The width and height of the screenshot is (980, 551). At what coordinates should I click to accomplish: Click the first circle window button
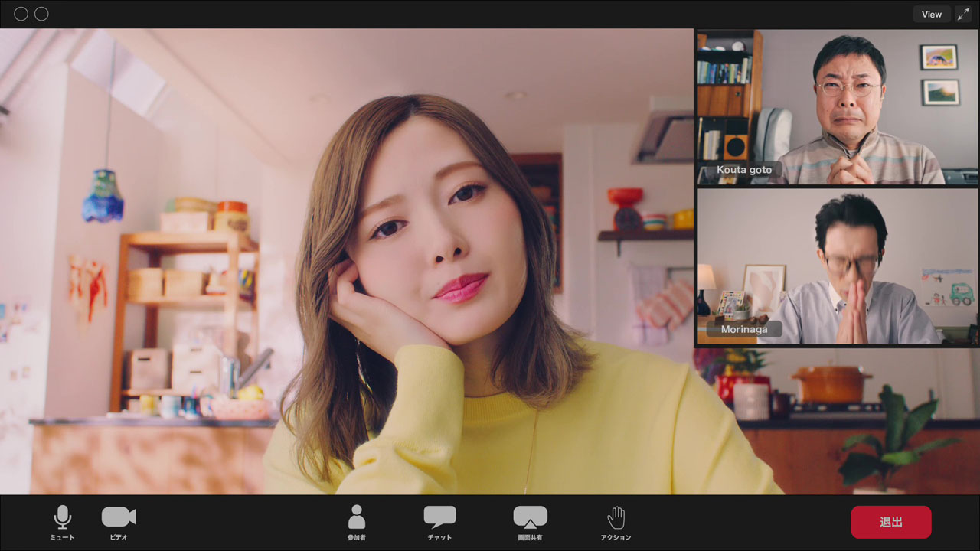(21, 14)
